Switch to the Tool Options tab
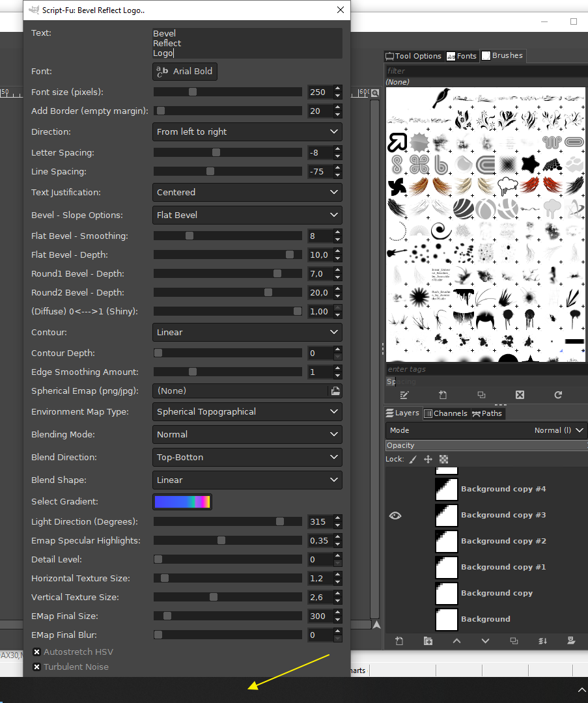588x703 pixels. (413, 56)
